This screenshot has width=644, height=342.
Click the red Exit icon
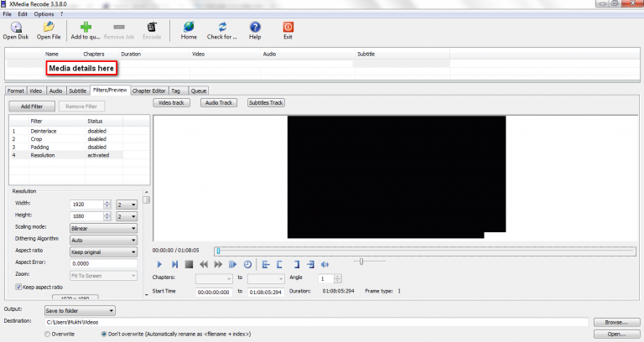pos(288,27)
